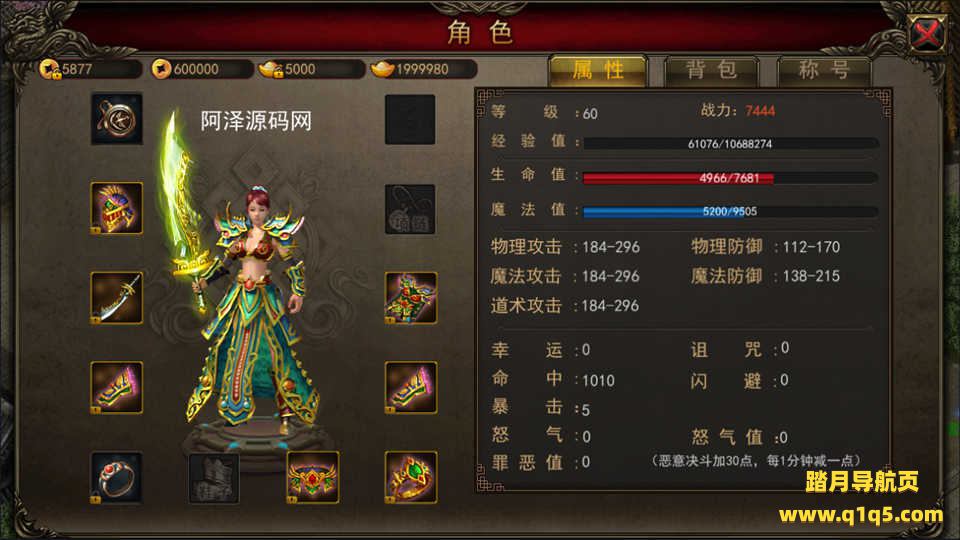
Task: Click the helmet equipment slot icon
Action: pos(116,208)
